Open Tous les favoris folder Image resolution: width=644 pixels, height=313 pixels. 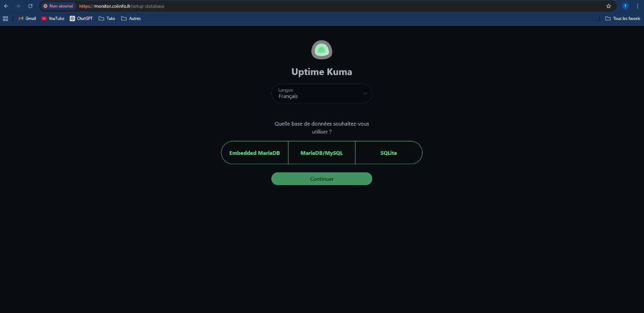pos(623,19)
